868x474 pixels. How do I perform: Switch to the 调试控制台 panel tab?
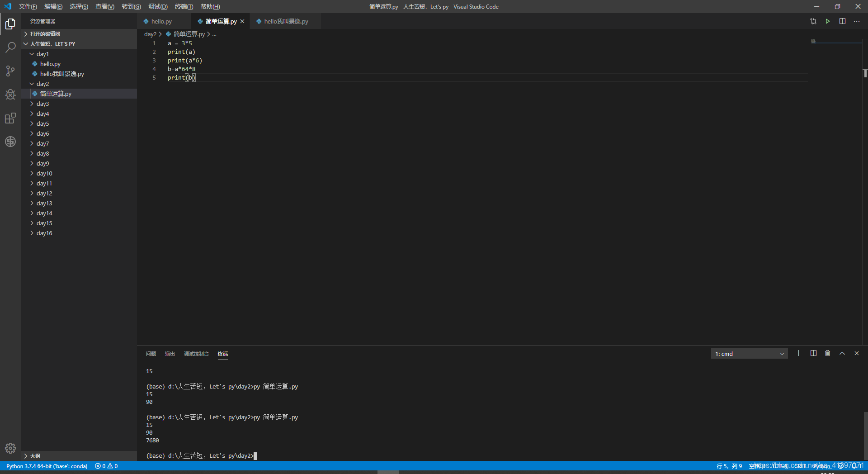click(x=196, y=354)
